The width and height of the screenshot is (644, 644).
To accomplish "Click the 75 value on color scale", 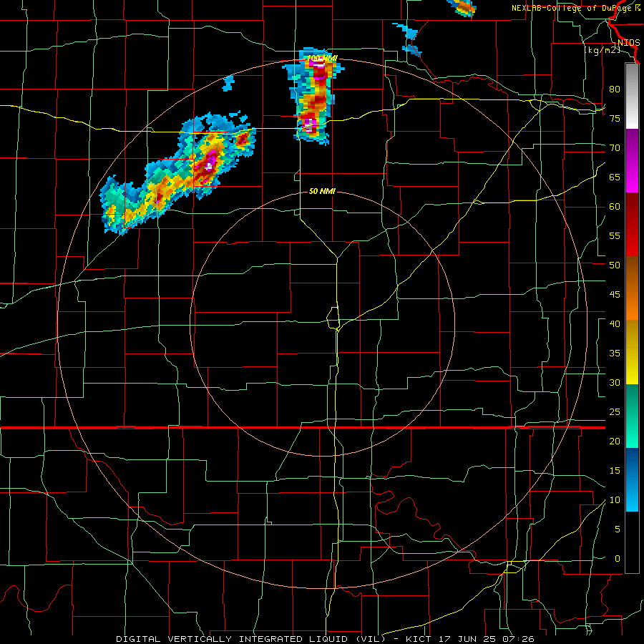I will [x=615, y=118].
